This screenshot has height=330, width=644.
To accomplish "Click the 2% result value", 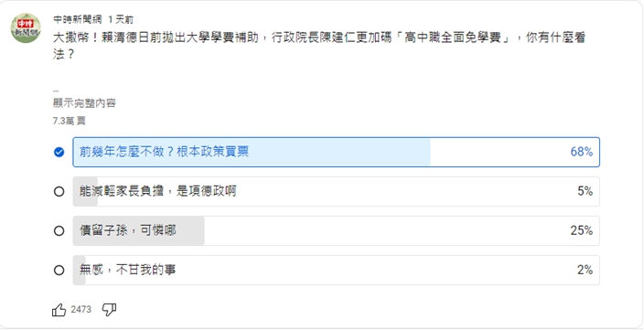I will (x=585, y=270).
